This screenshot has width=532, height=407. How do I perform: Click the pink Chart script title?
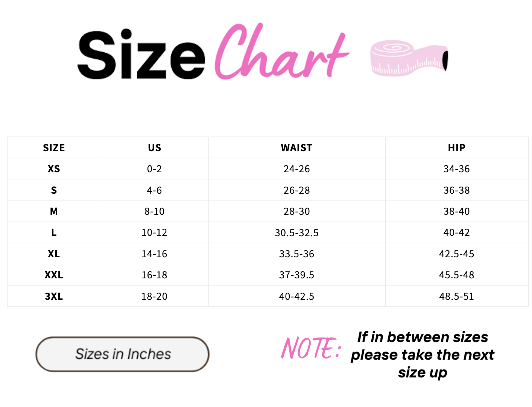(x=282, y=52)
